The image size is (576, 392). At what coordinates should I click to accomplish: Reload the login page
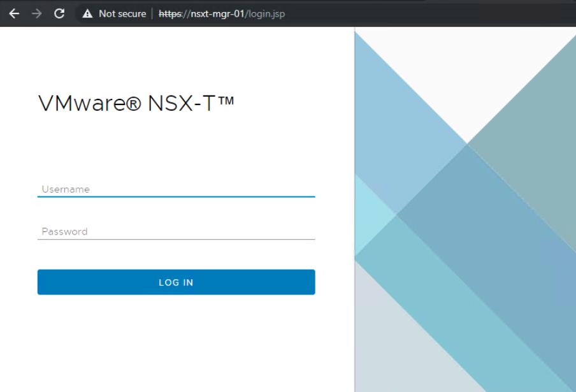59,13
